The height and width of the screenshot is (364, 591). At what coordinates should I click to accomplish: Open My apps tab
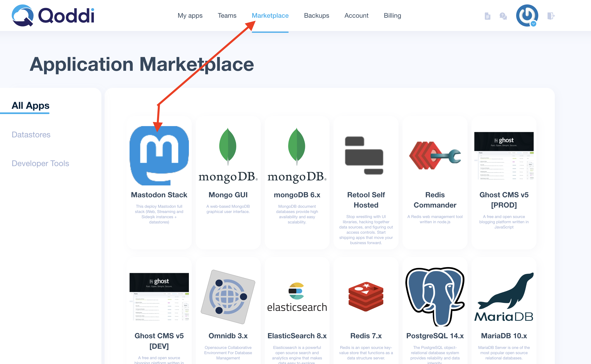[190, 16]
